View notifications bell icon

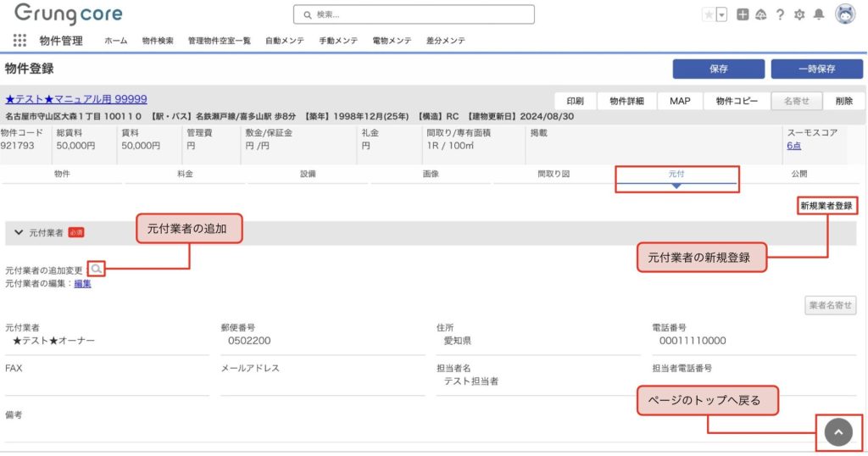coord(818,14)
